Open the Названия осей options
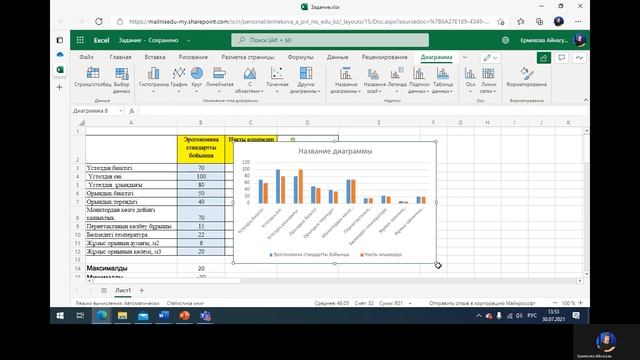The image size is (640, 360). click(374, 80)
